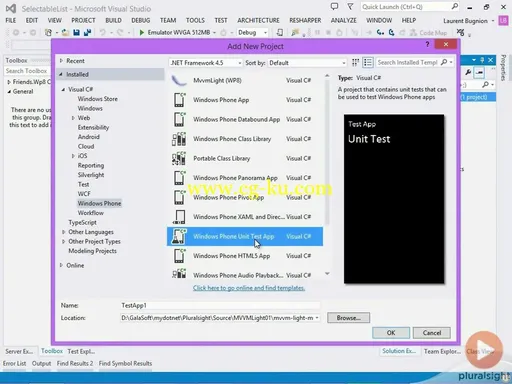
Task: Expand the iOS tree node
Action: tap(73, 156)
